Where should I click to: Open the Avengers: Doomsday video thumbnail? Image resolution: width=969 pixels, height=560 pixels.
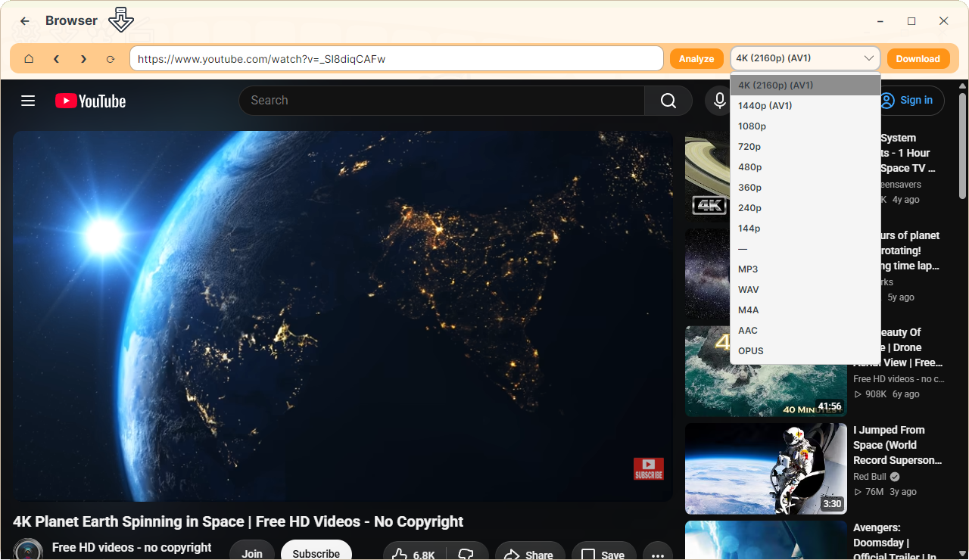[765, 540]
